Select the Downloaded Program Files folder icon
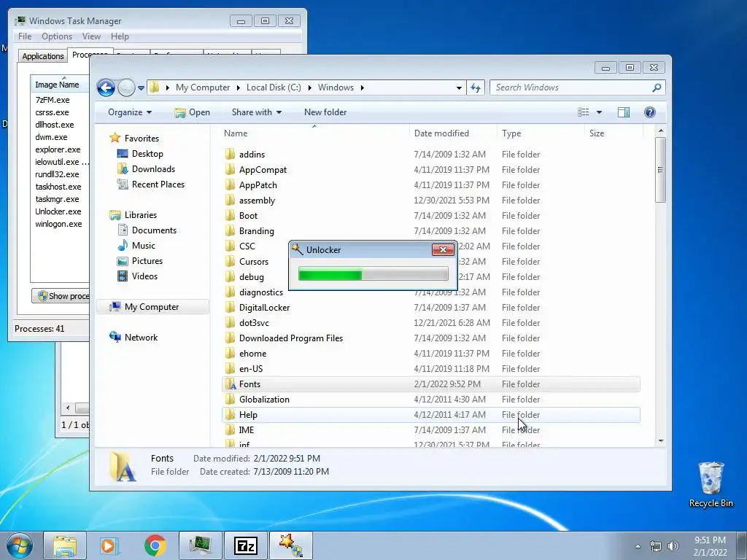Image resolution: width=747 pixels, height=560 pixels. 230,338
